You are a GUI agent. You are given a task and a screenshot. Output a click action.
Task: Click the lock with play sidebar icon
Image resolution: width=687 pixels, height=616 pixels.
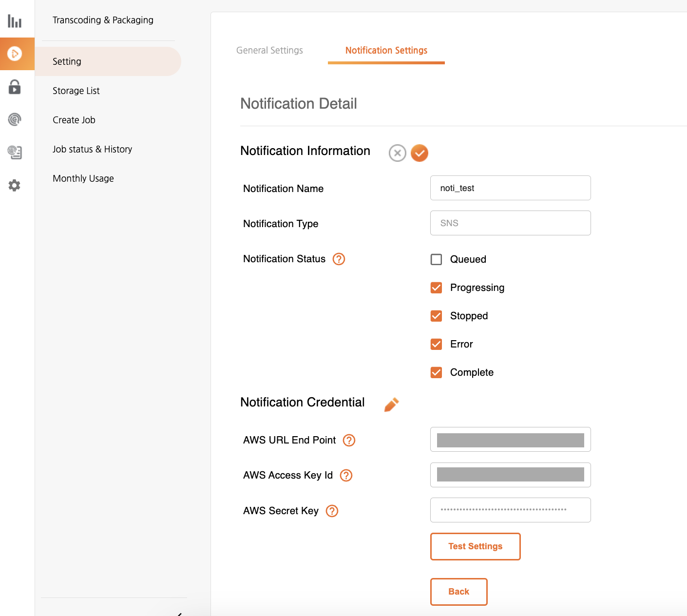pyautogui.click(x=15, y=87)
